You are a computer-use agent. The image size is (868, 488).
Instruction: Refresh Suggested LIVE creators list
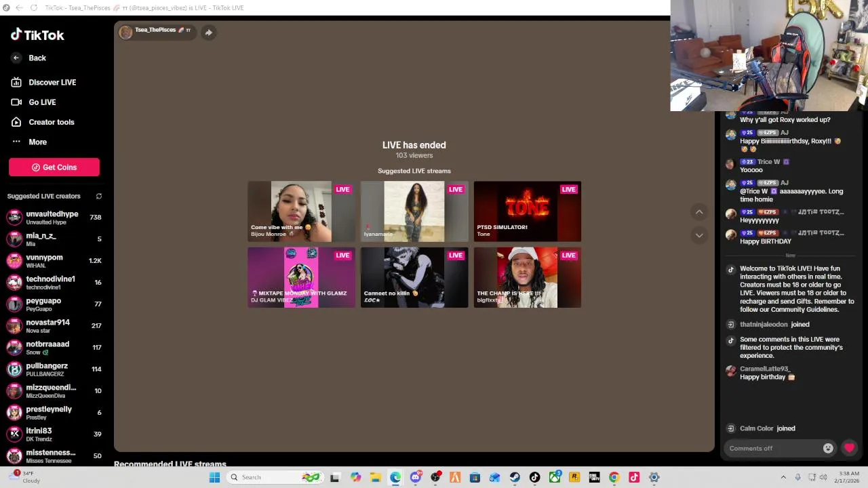99,197
